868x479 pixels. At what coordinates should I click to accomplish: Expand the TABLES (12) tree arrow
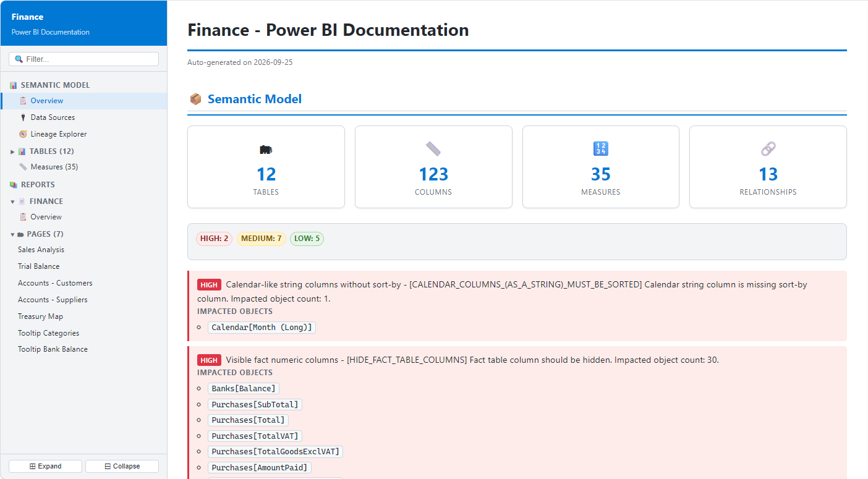12,151
